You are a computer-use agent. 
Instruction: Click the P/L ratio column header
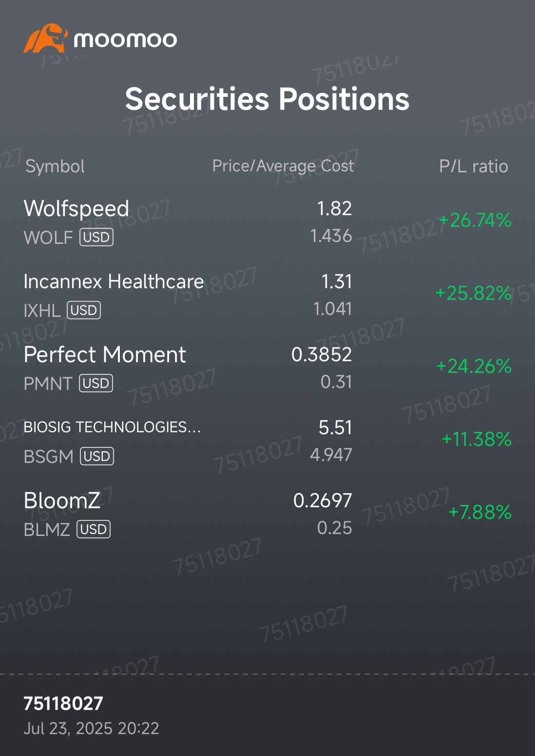[474, 166]
